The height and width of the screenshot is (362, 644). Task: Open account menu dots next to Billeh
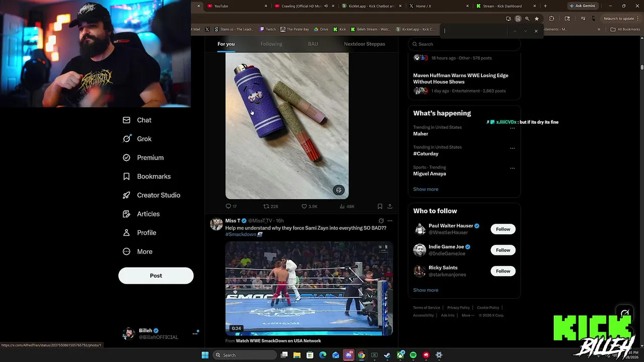pos(195,333)
